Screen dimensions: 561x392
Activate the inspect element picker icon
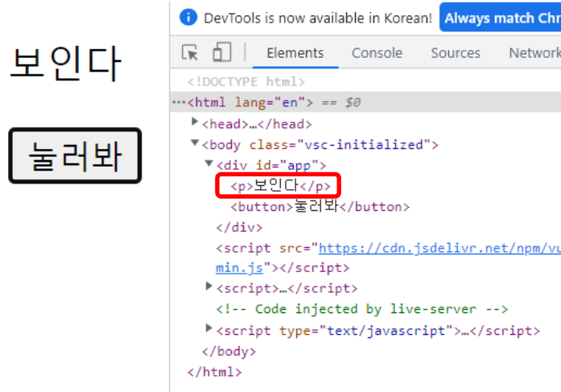tap(190, 52)
